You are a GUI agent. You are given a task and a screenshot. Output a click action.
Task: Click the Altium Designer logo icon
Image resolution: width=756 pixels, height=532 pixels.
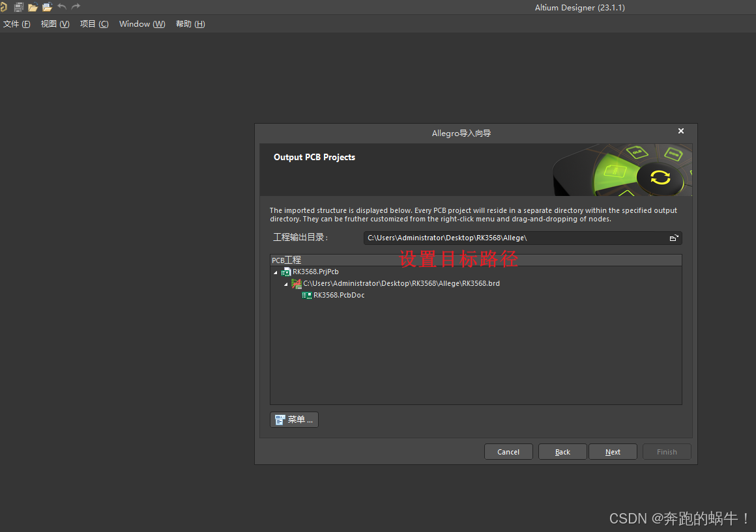click(x=3, y=7)
